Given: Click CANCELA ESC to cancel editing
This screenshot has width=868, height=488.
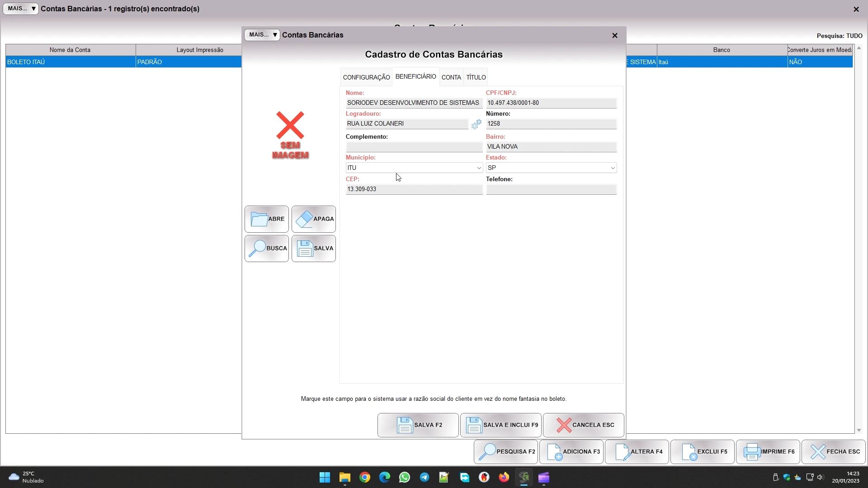Looking at the screenshot, I should point(583,425).
